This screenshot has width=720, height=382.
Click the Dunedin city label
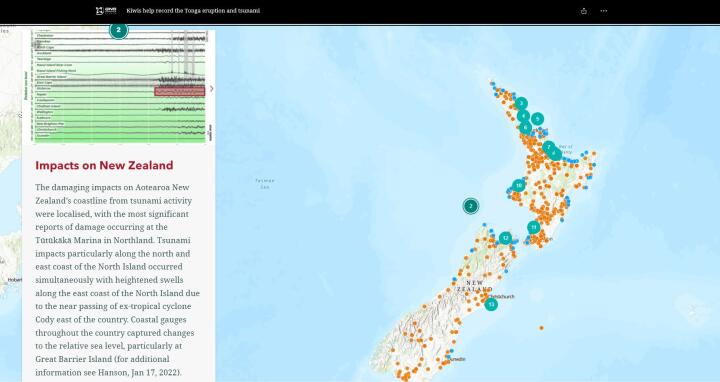(457, 359)
